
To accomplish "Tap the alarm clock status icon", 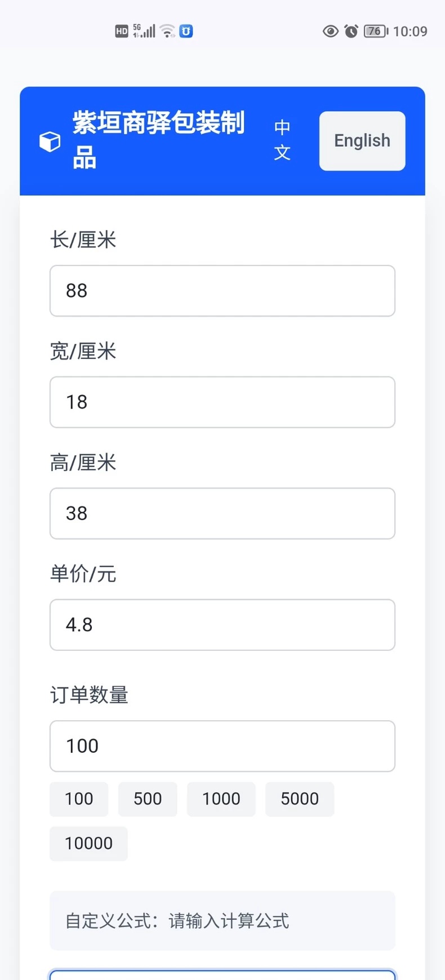I will [351, 31].
